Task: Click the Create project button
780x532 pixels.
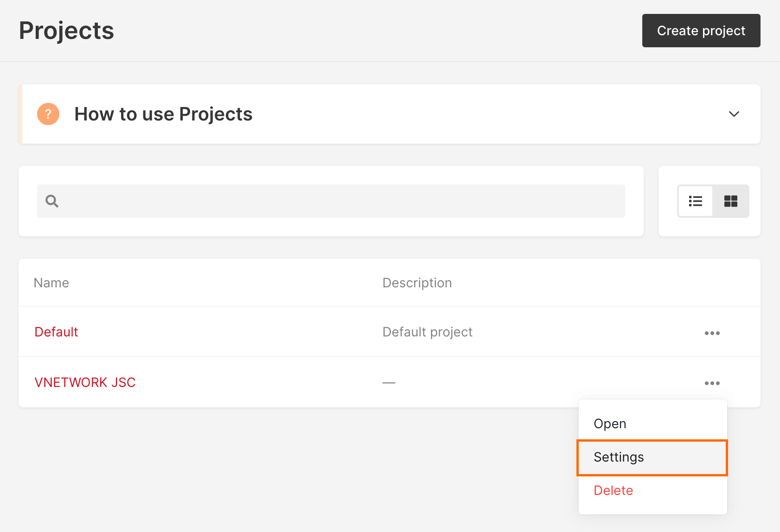Action: click(x=701, y=31)
